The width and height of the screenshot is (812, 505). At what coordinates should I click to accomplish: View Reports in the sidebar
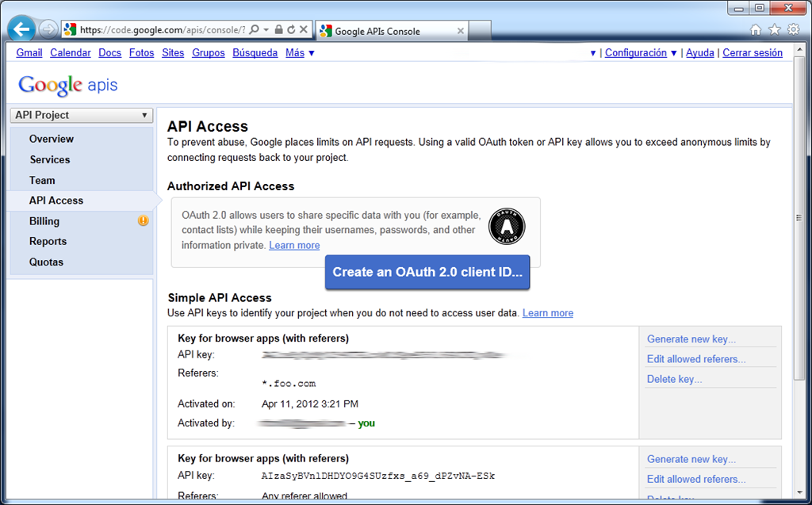coord(48,241)
